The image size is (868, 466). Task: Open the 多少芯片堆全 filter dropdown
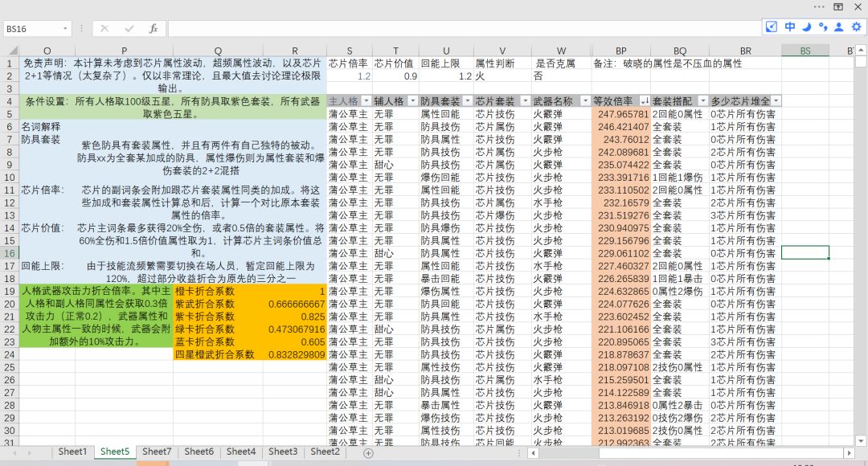coord(776,100)
